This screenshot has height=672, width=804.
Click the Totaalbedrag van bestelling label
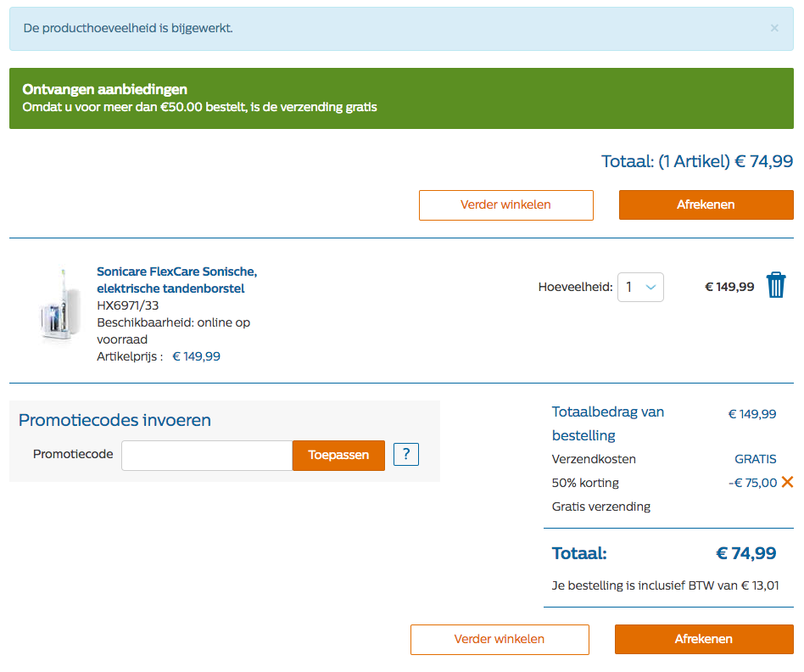pyautogui.click(x=607, y=423)
